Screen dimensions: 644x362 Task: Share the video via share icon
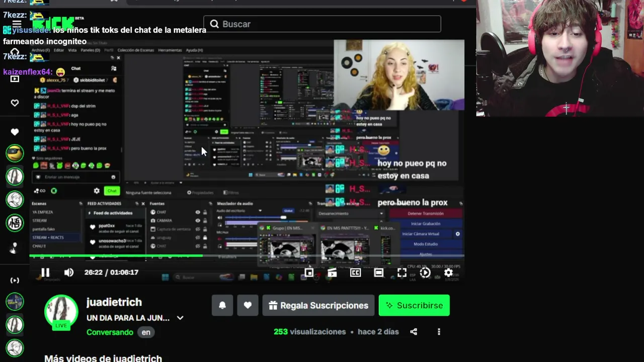coord(414,332)
